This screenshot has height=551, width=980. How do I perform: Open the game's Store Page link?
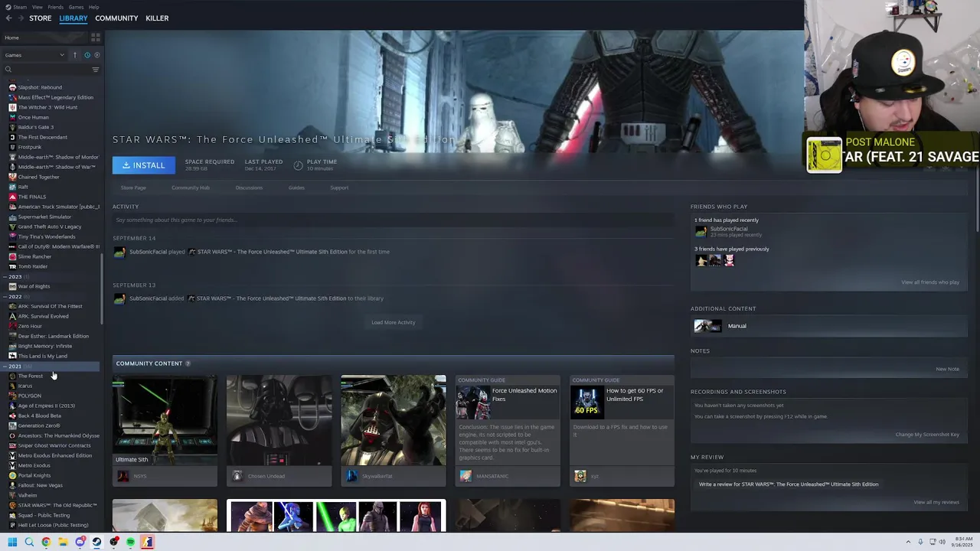133,187
